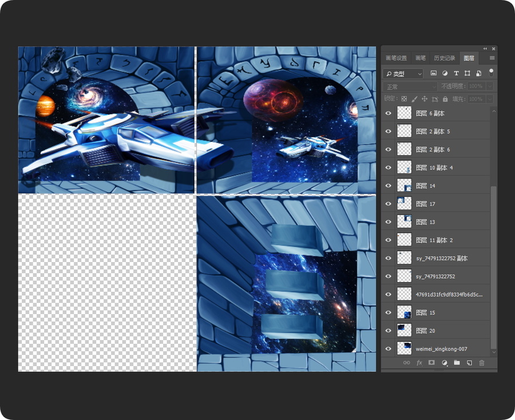Viewport: 515px width, 420px height.
Task: Open the 类型 filter dropdown
Action: [403, 74]
